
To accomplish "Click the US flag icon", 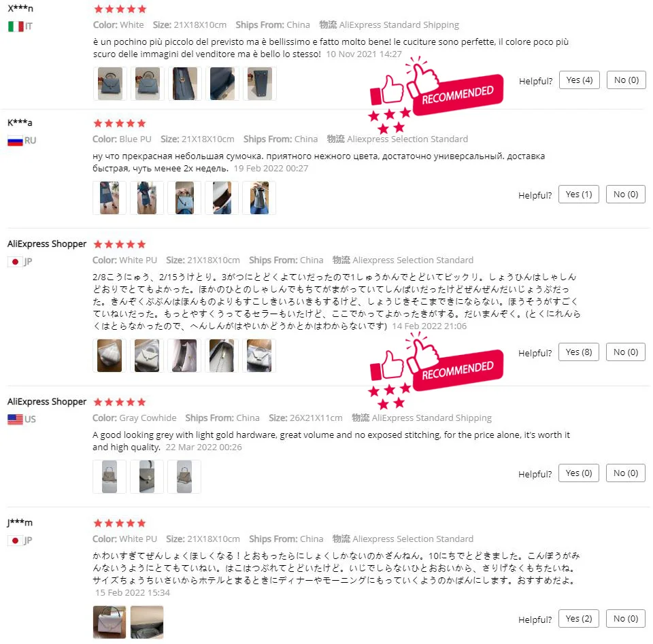I will coord(15,419).
